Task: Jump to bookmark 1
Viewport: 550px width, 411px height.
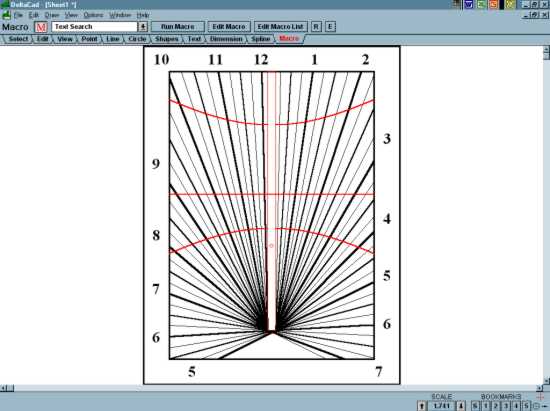Action: (x=485, y=406)
